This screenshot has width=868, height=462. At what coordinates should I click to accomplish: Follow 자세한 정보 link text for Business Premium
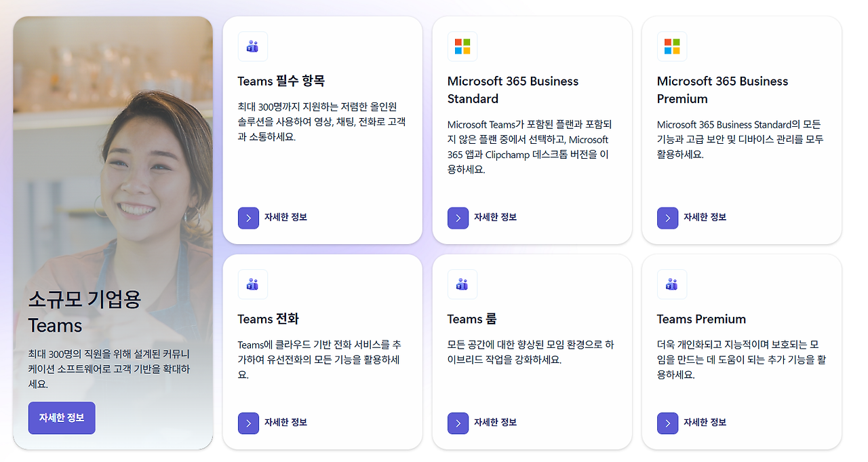click(705, 217)
